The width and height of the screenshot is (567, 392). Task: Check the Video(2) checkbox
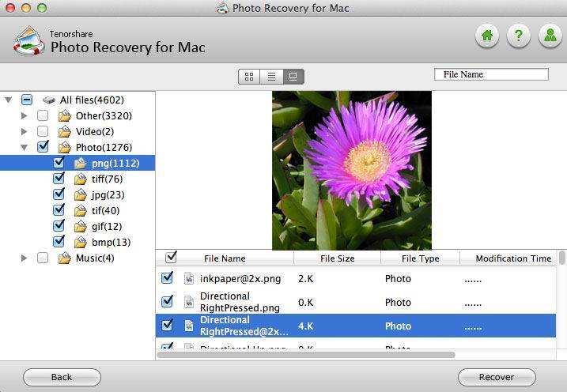click(43, 131)
